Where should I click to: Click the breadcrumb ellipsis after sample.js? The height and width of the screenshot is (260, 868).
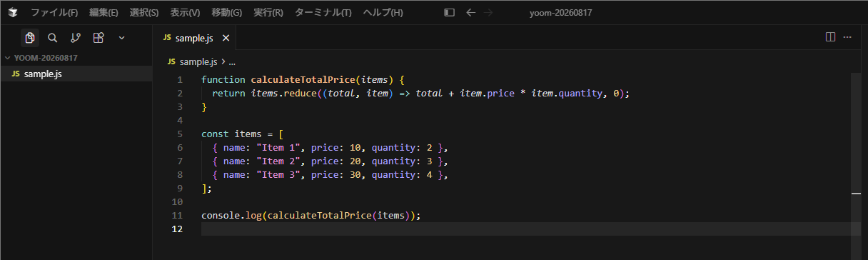[232, 62]
